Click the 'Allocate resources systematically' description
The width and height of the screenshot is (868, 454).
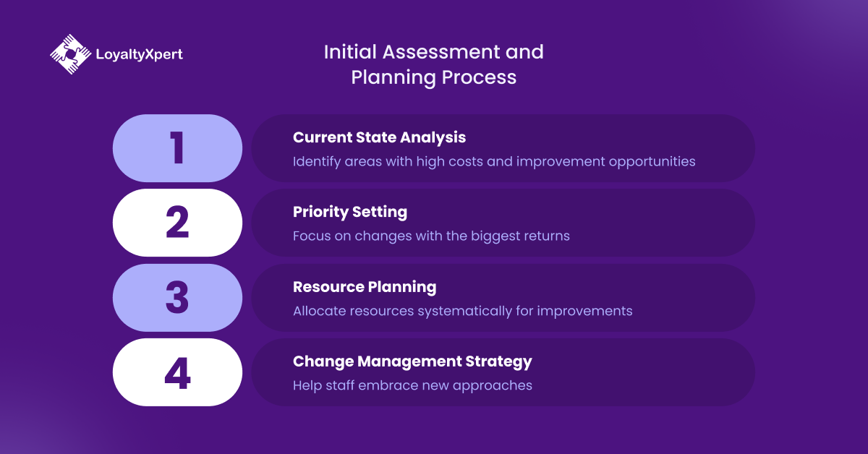(462, 311)
